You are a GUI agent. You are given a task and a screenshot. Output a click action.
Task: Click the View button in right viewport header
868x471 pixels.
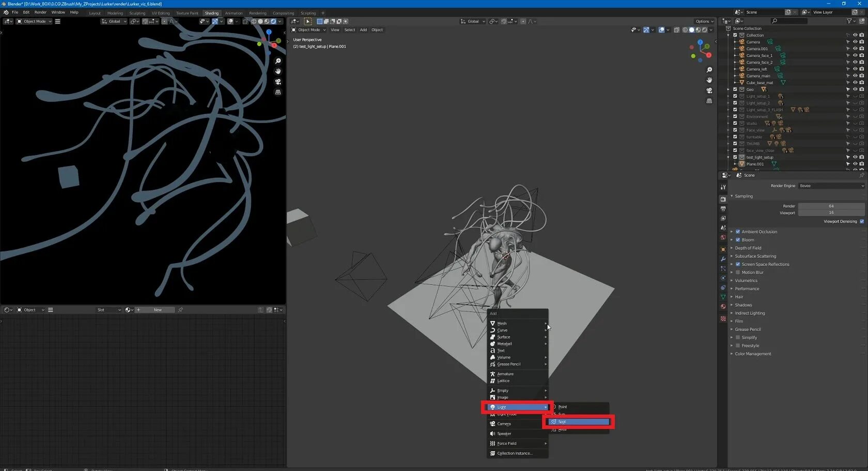tap(335, 30)
